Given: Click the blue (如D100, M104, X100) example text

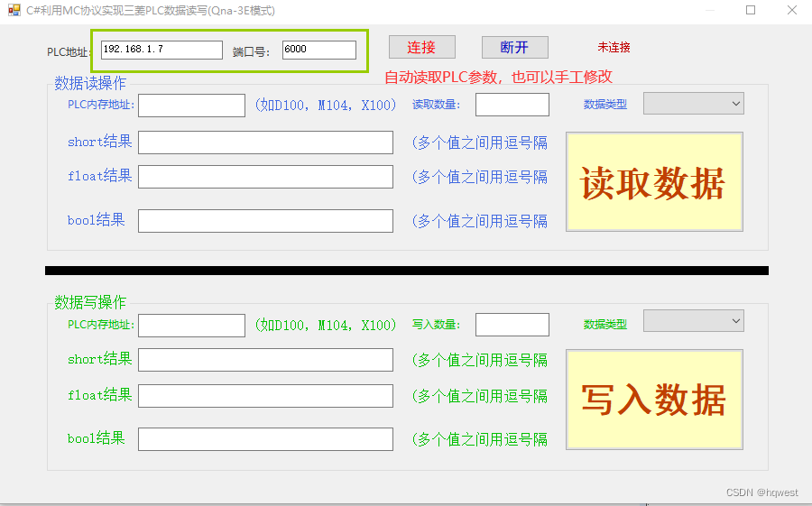Looking at the screenshot, I should pyautogui.click(x=326, y=106).
